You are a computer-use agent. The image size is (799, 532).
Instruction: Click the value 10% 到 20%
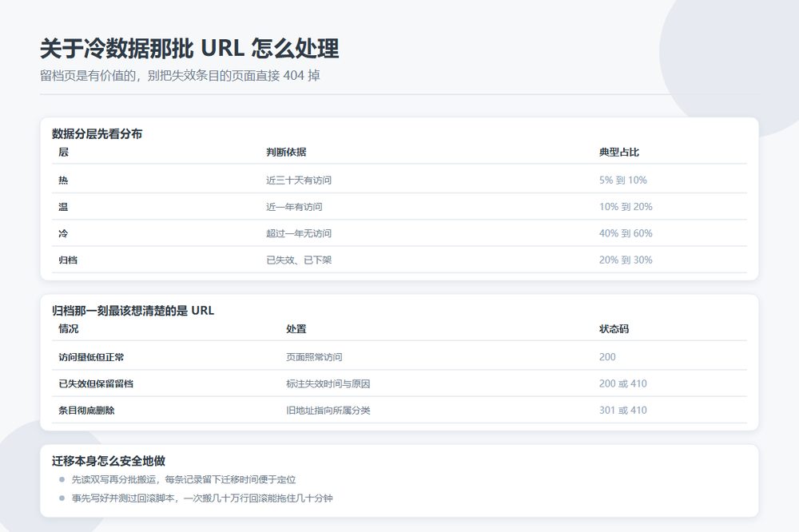(626, 206)
